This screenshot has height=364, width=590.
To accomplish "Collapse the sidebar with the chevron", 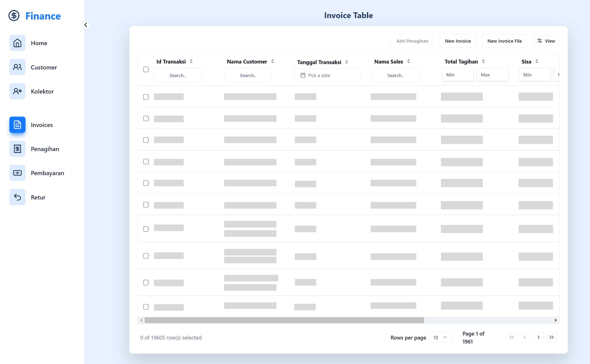I will pyautogui.click(x=86, y=25).
